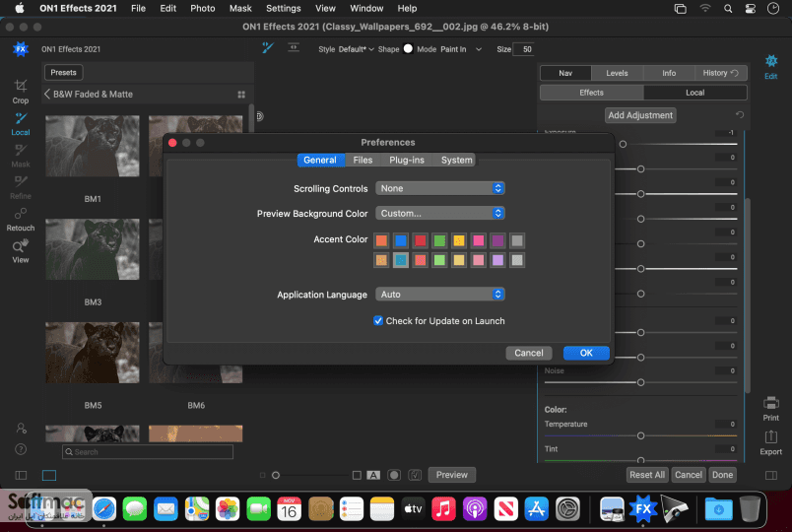Select the Local adjustment brush tool
Image resolution: width=792 pixels, height=532 pixels.
tap(21, 124)
